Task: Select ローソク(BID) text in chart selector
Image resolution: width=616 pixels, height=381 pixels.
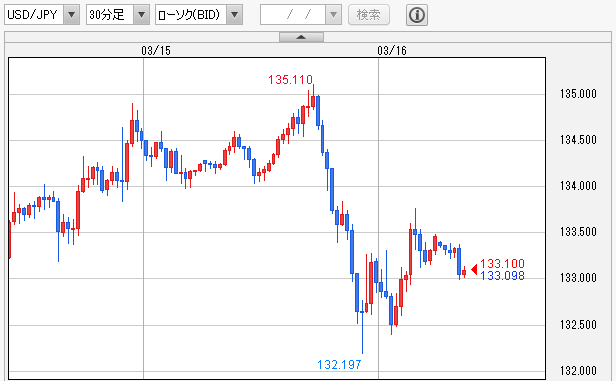Action: click(189, 15)
